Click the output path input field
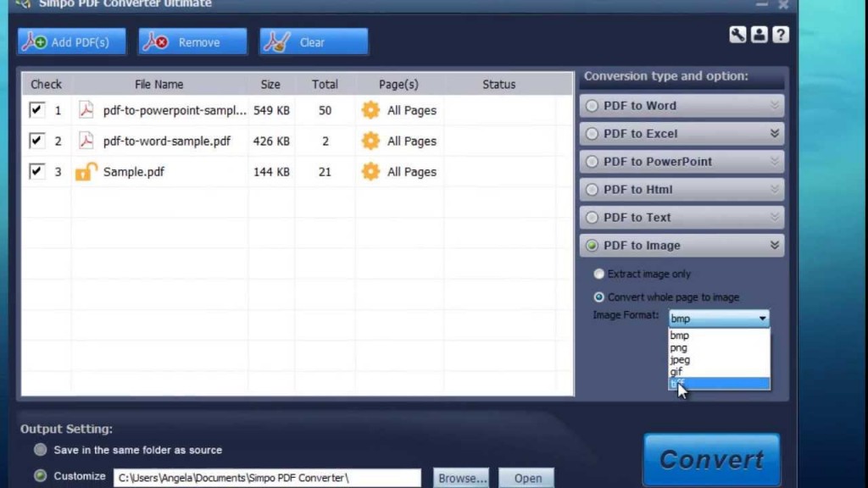Screen dimensions: 868x488 [x=267, y=478]
